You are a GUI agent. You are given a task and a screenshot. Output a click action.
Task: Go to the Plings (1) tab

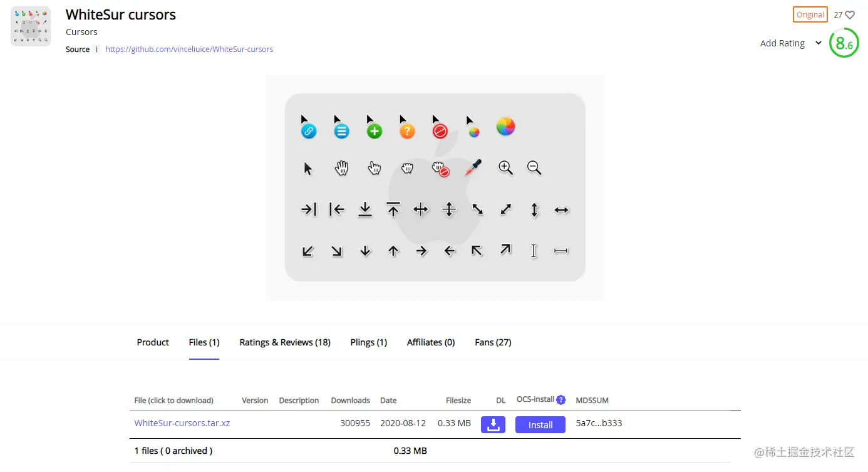tap(369, 342)
